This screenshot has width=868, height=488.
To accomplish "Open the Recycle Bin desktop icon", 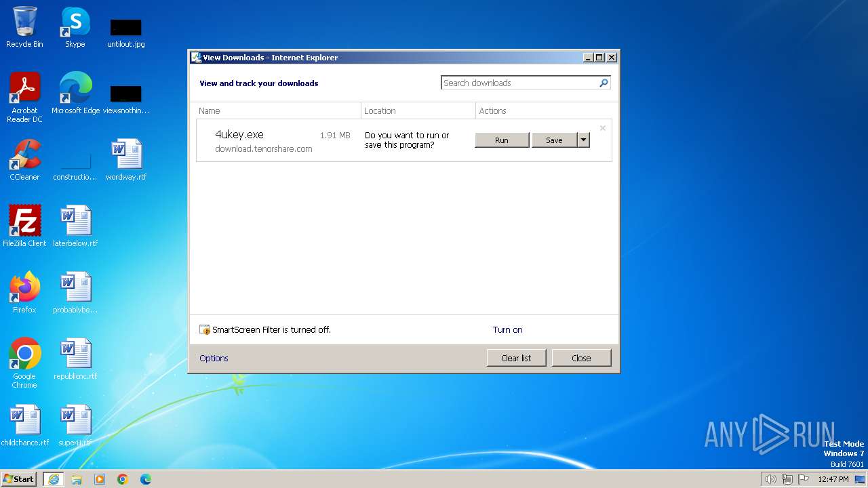I will 24,27.
